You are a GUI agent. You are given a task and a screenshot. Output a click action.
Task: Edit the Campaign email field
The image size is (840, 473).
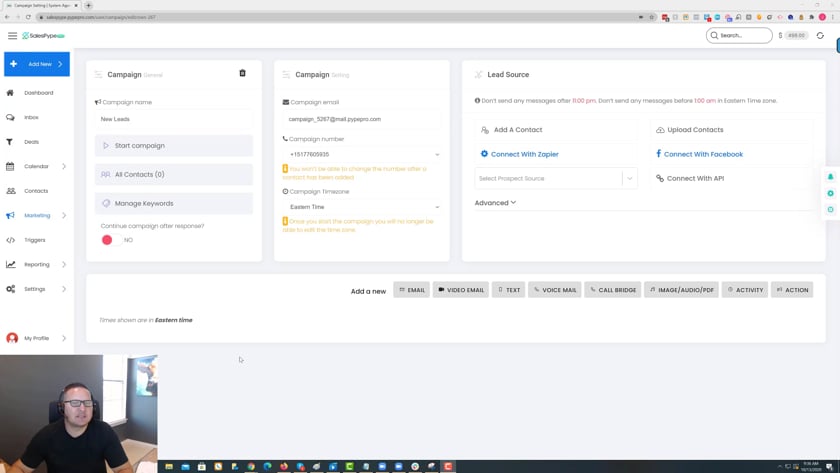[x=362, y=119]
